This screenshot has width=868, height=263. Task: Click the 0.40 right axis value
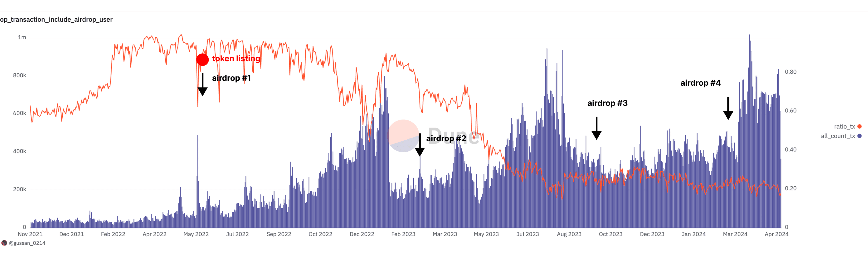coord(790,150)
